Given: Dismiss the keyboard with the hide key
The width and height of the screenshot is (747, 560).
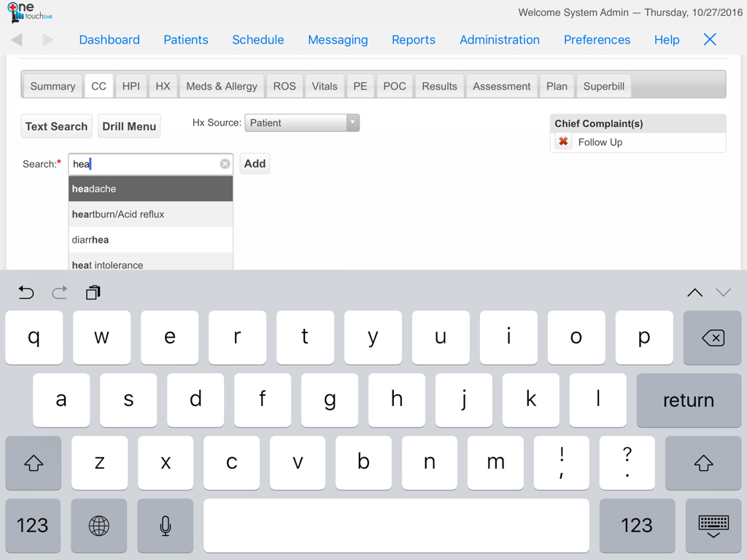Looking at the screenshot, I should coord(713,526).
